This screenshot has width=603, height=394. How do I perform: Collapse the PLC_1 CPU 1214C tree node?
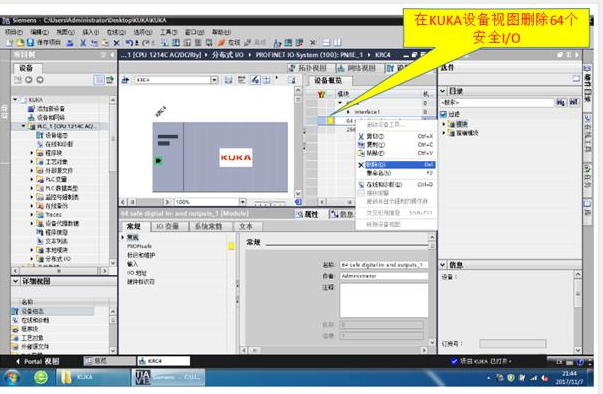[x=23, y=126]
